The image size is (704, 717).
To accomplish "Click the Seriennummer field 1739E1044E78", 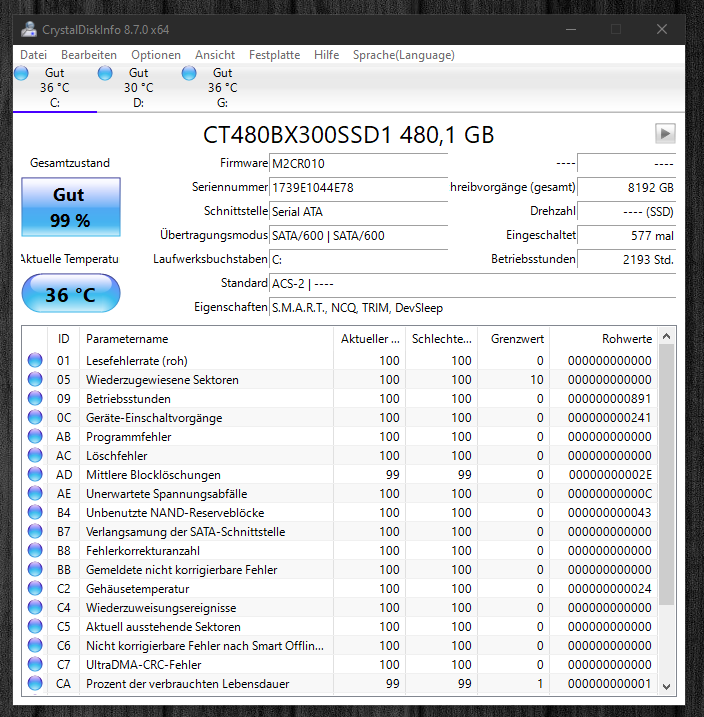I will (358, 187).
